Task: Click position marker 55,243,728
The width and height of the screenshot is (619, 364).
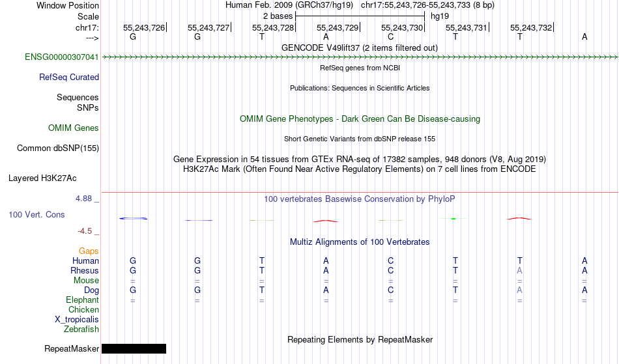Action: (274, 27)
